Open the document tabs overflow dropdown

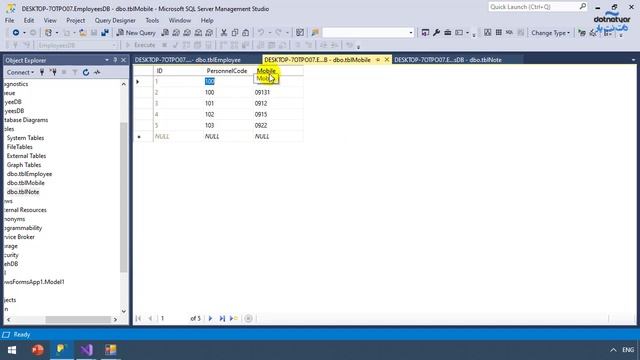[x=633, y=60]
